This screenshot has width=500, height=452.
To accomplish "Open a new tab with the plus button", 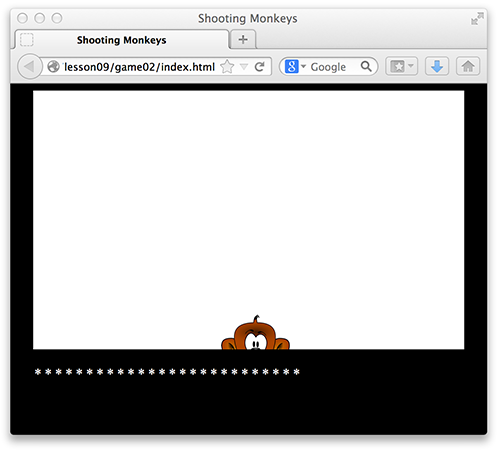I will point(243,39).
